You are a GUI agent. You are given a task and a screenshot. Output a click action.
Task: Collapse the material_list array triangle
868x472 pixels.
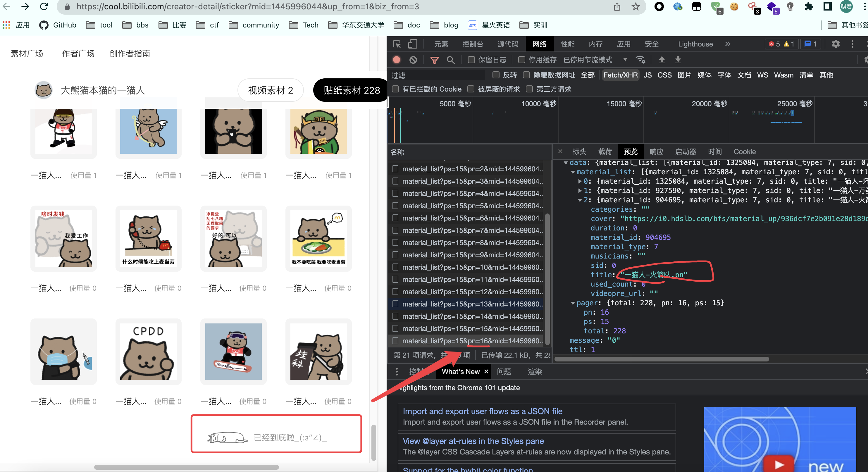pos(573,172)
